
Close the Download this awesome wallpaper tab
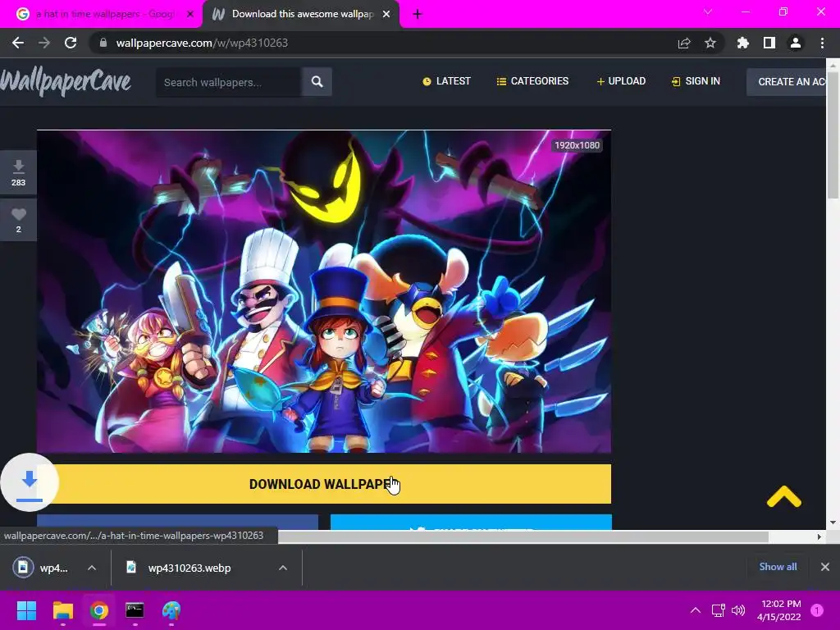[x=386, y=15]
